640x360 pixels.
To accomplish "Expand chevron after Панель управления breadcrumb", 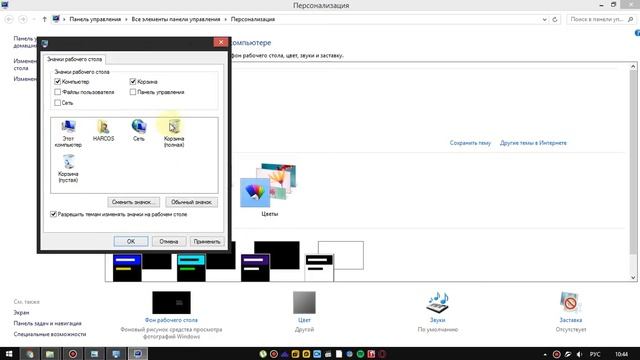I will (x=126, y=19).
